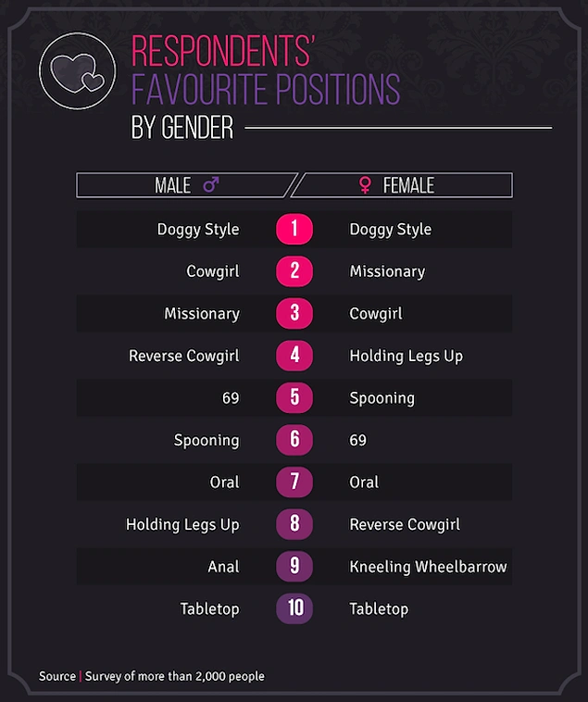This screenshot has height=702, width=588.
Task: Switch to the FEMALE column header
Action: [401, 185]
